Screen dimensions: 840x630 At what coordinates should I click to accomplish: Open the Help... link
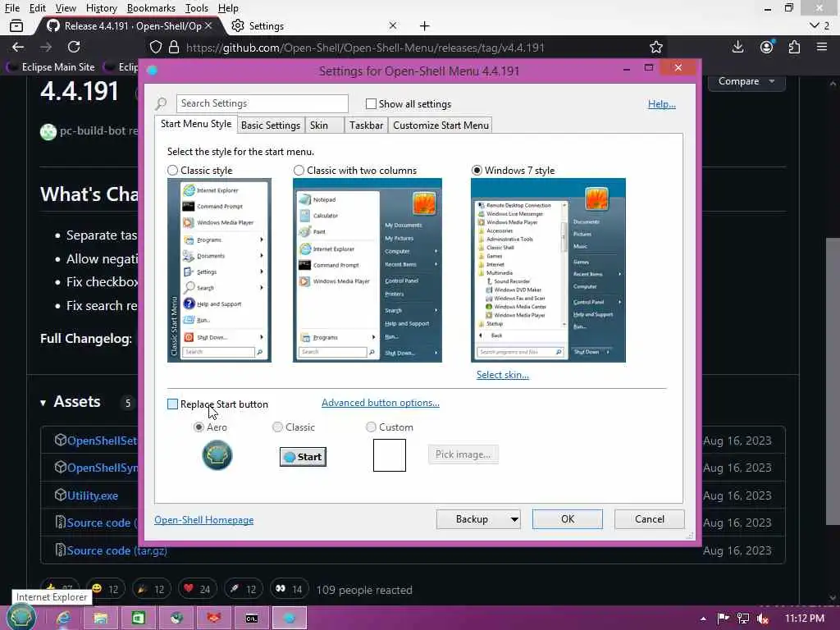click(x=662, y=104)
